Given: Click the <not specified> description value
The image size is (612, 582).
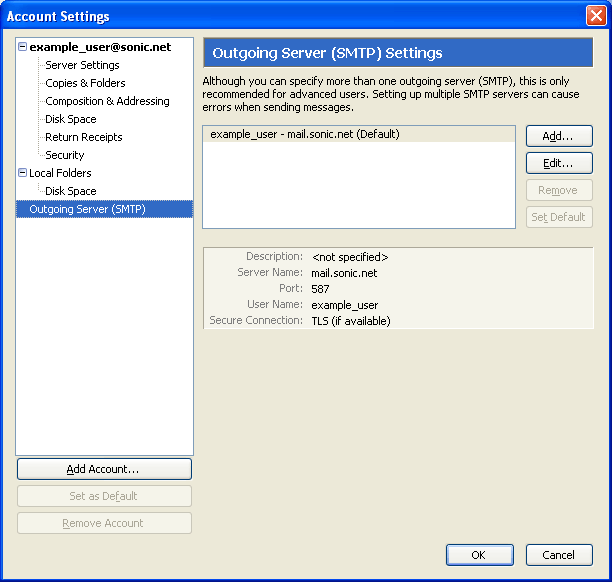Looking at the screenshot, I should tap(350, 257).
